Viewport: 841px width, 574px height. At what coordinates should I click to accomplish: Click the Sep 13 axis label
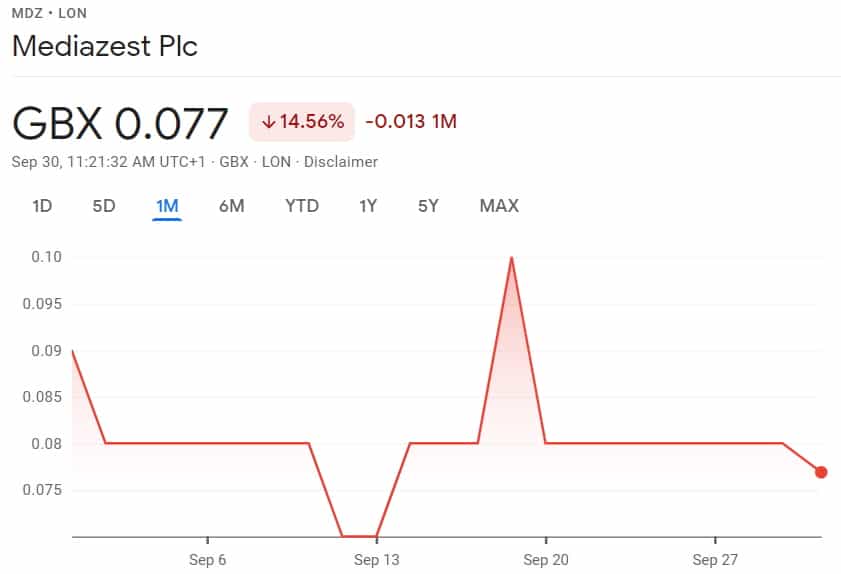377,560
